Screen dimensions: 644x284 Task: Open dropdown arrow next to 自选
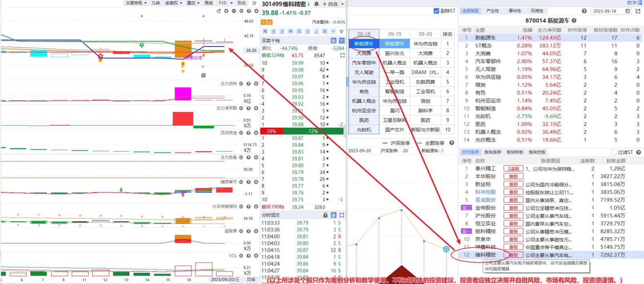[x=342, y=4]
